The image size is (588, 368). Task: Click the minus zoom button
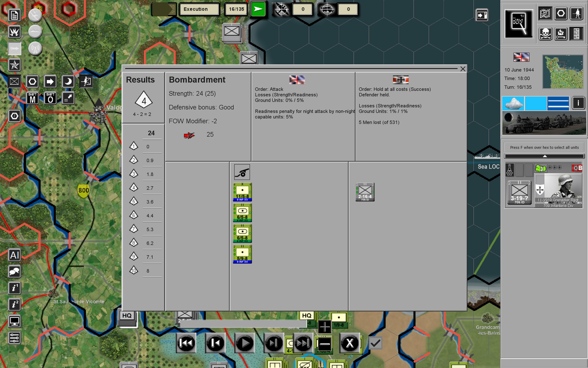coord(325,344)
